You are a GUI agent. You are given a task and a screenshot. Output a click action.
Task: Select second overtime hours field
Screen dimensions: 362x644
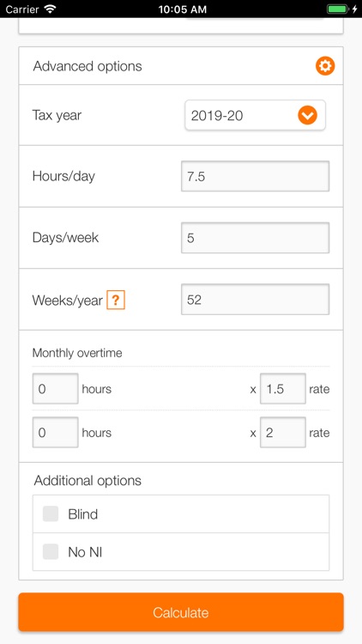(56, 432)
